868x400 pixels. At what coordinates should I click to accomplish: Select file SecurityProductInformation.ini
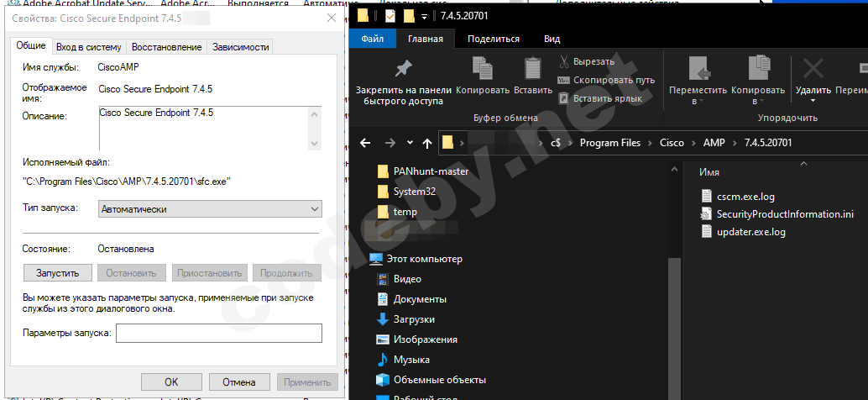pyautogui.click(x=777, y=213)
